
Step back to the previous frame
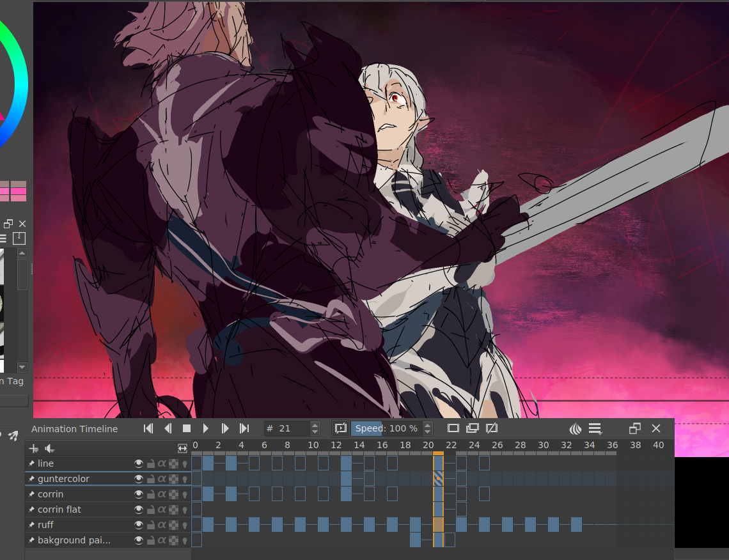click(168, 428)
